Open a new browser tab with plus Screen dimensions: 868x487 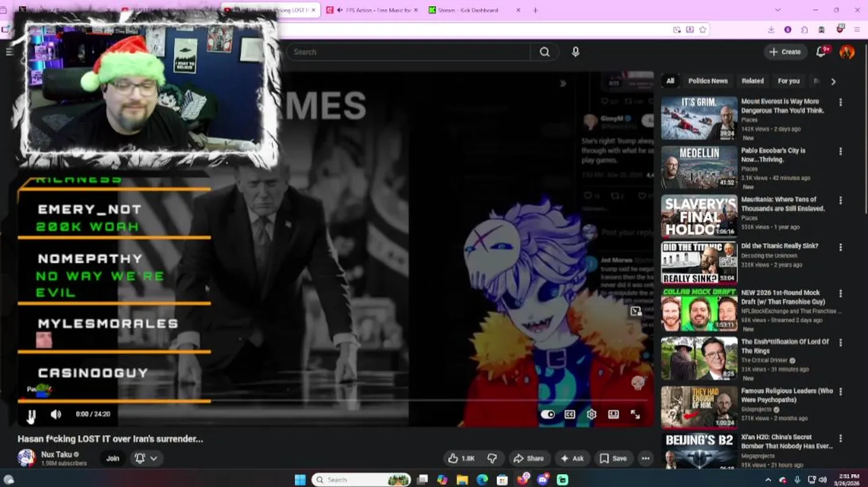tap(535, 10)
